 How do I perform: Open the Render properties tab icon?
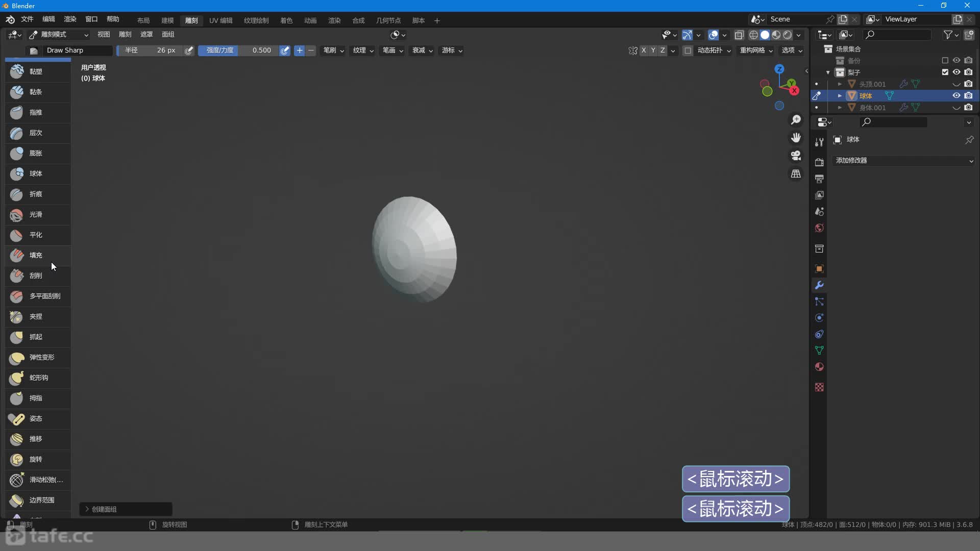819,163
